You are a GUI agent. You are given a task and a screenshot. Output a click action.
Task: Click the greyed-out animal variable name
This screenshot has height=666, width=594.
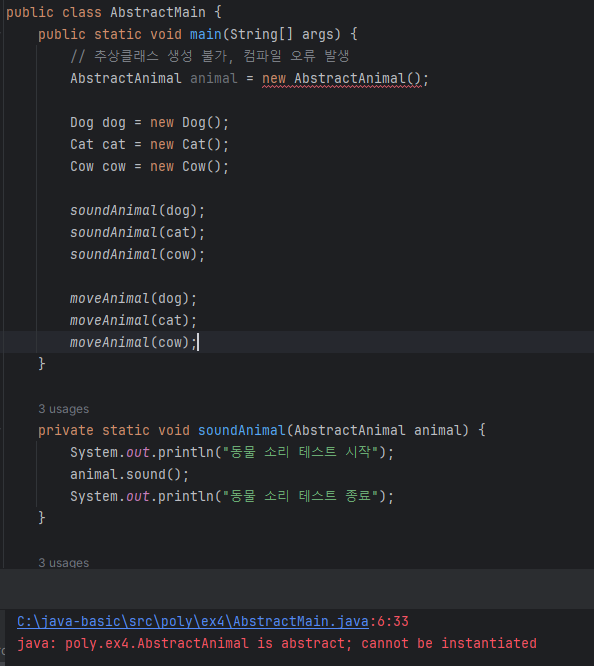[213, 79]
